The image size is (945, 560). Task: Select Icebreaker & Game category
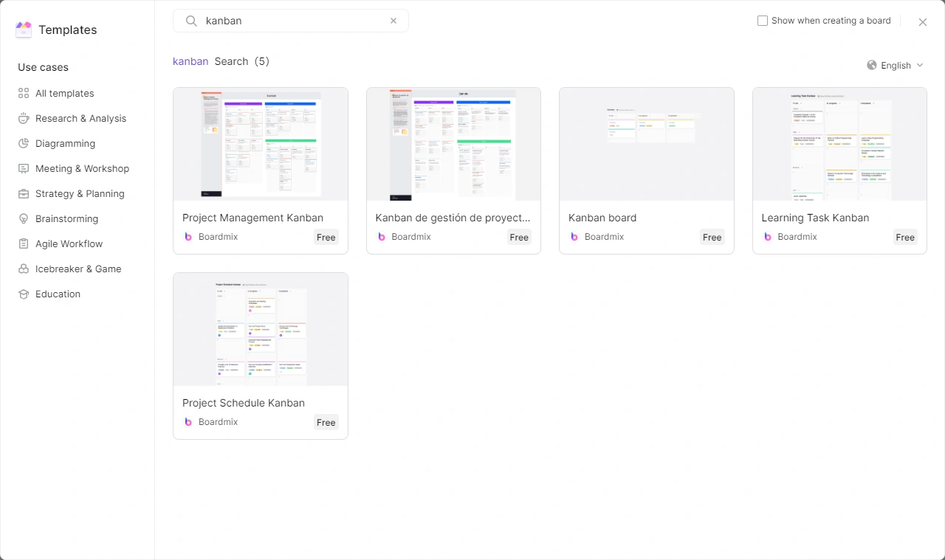click(78, 269)
